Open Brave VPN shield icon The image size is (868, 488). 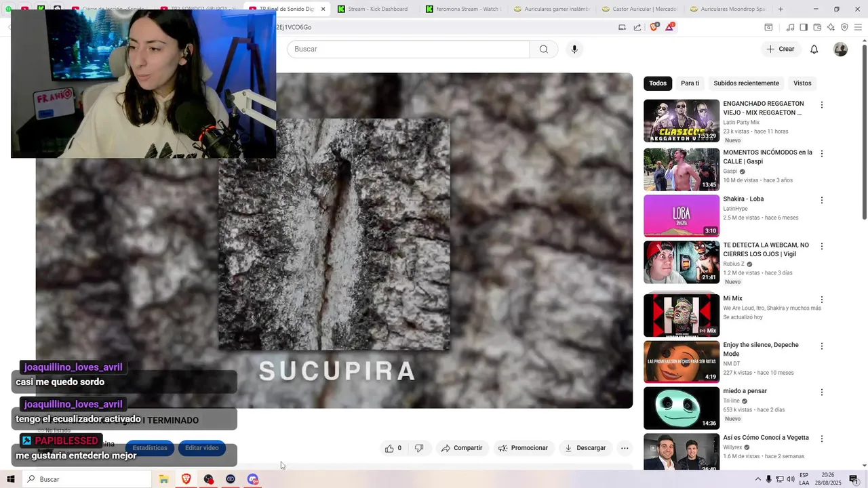(844, 27)
